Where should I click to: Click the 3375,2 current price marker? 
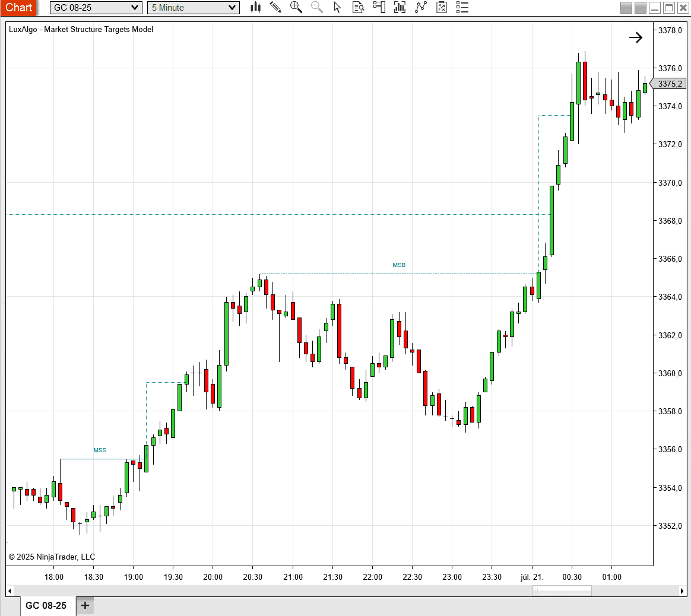(x=670, y=84)
